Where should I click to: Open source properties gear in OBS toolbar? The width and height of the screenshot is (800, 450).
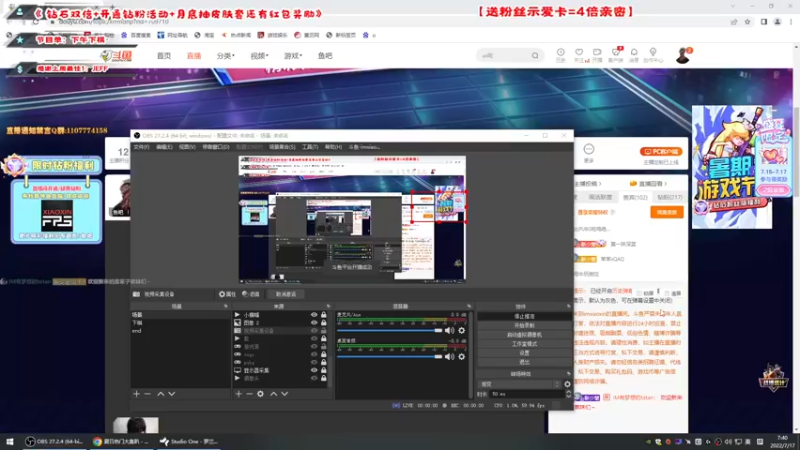coord(227,294)
